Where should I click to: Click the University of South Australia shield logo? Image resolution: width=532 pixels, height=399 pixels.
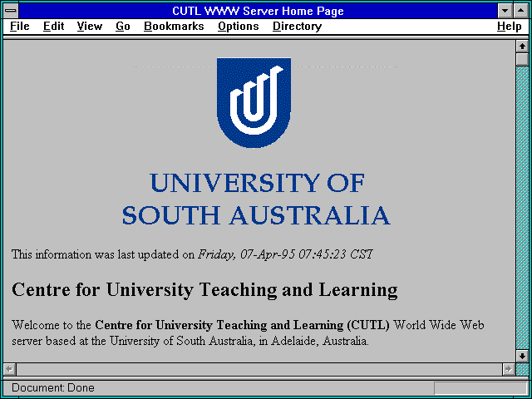click(254, 102)
